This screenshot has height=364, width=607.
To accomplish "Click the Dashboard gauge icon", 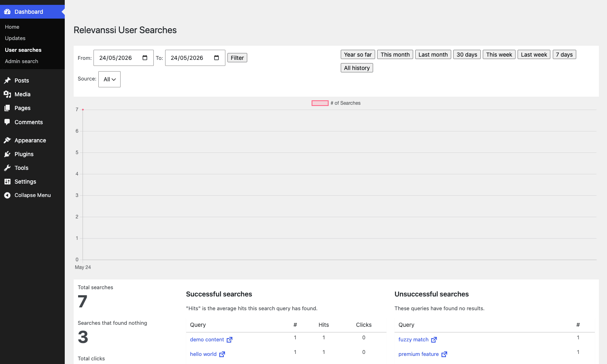I will [x=7, y=12].
